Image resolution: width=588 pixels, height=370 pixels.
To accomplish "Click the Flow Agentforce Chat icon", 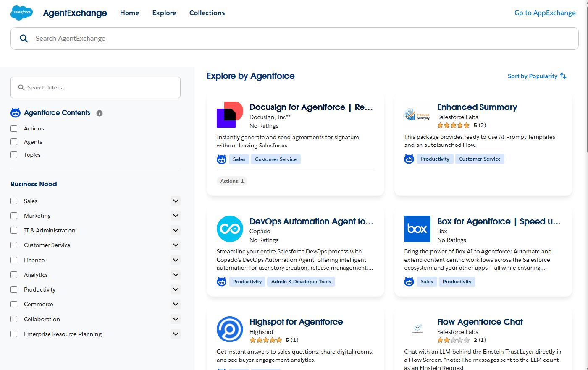I will pos(417,329).
